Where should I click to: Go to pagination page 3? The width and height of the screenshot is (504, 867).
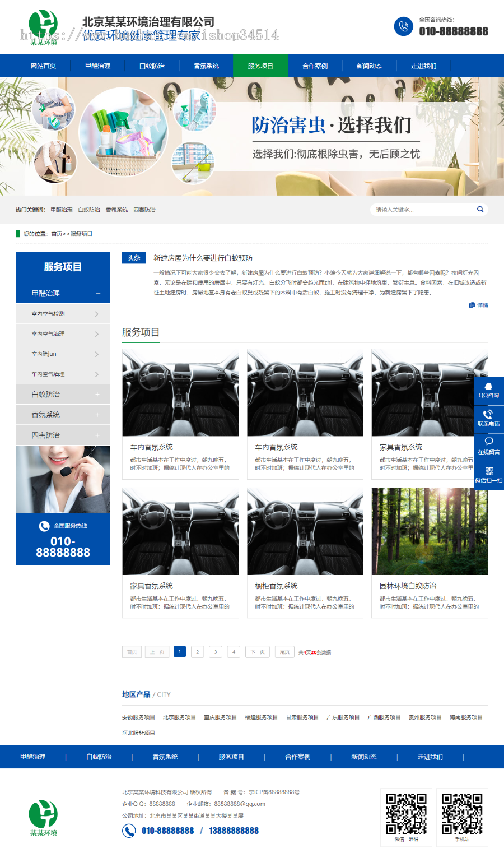click(216, 652)
